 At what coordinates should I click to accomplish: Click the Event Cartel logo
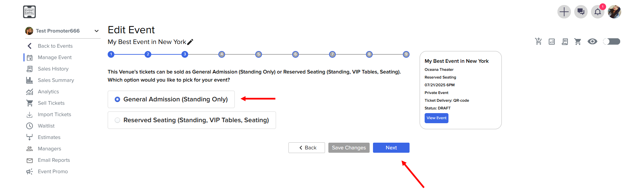click(30, 12)
